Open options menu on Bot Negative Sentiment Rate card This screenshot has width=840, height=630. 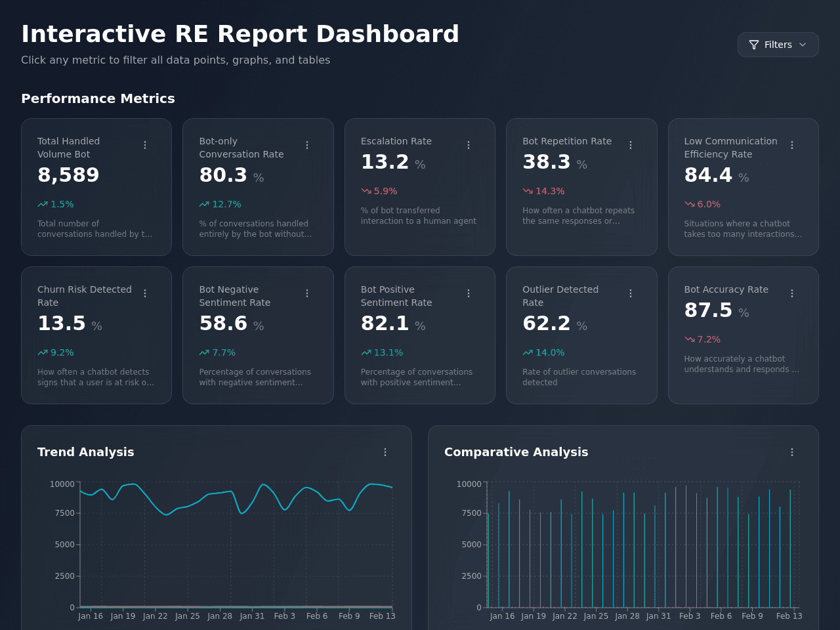pyautogui.click(x=307, y=293)
